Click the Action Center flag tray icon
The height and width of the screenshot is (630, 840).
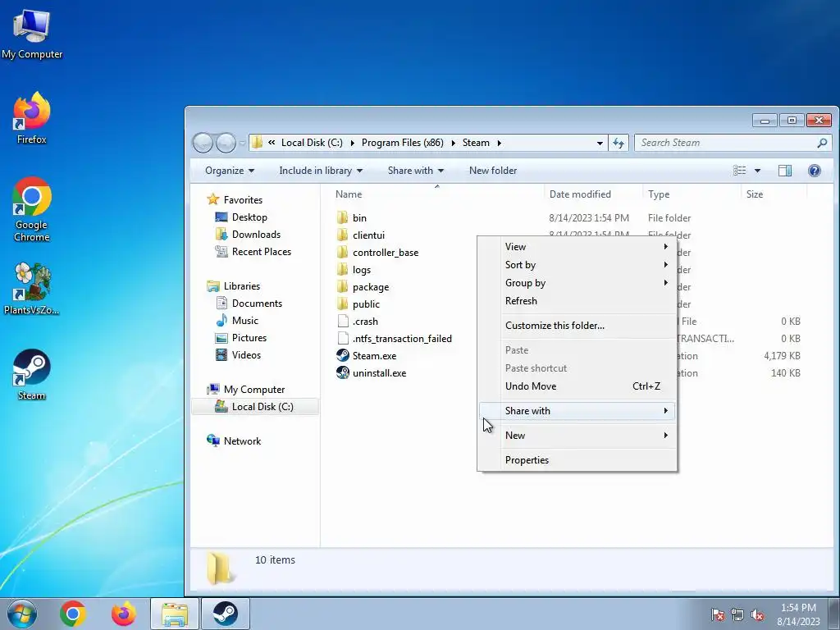pos(717,615)
